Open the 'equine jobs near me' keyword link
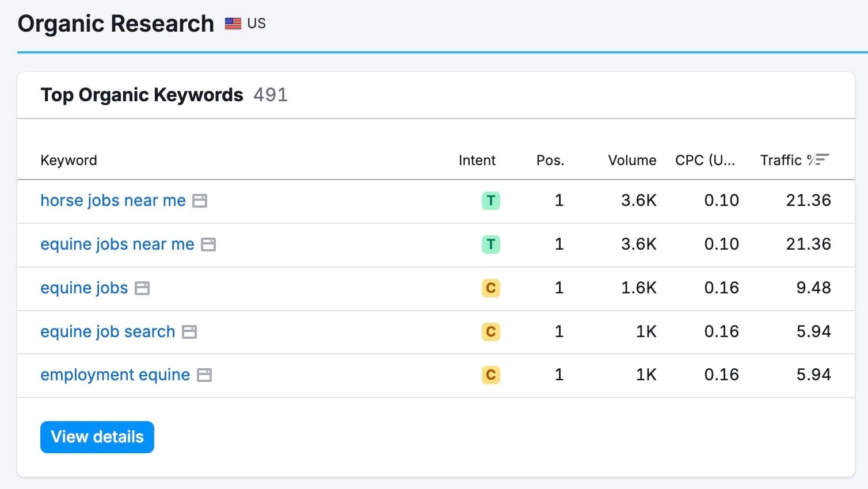The height and width of the screenshot is (489, 868). pos(117,244)
